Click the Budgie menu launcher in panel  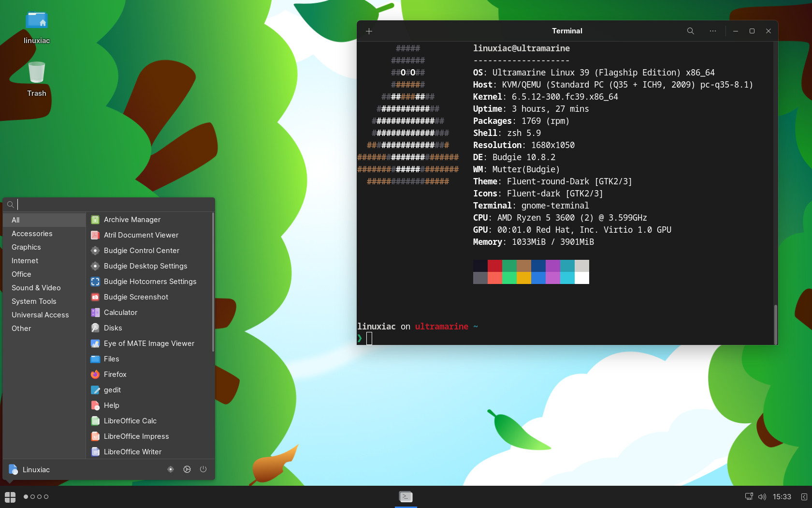[x=10, y=497]
